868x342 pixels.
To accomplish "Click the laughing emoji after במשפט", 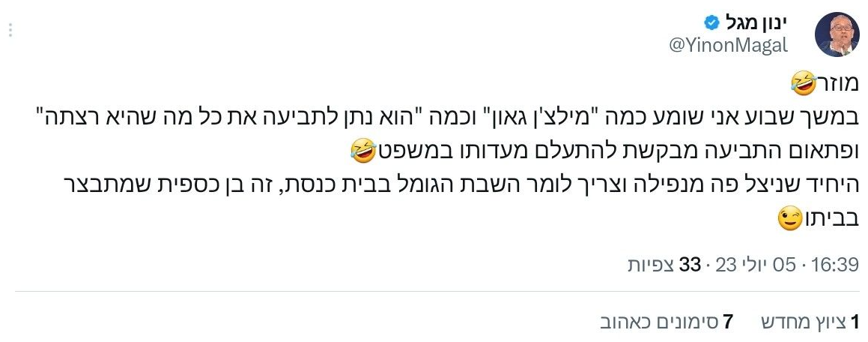I will click(x=364, y=151).
